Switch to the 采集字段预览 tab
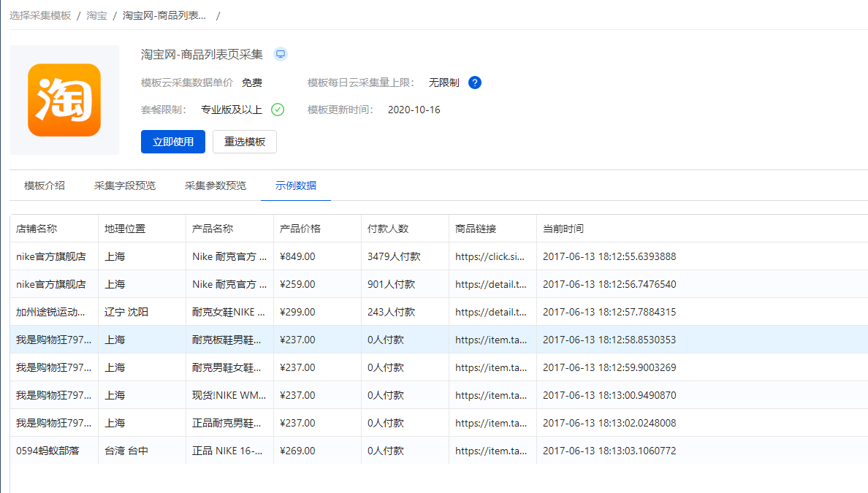 [x=124, y=186]
